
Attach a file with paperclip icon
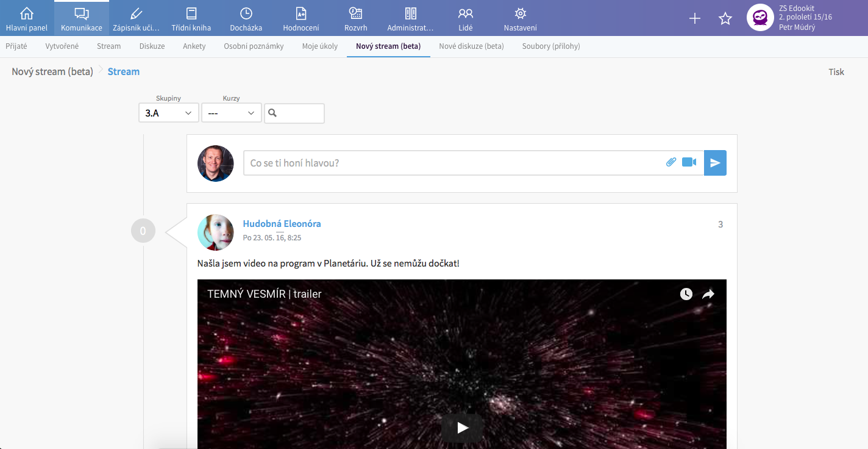(671, 162)
